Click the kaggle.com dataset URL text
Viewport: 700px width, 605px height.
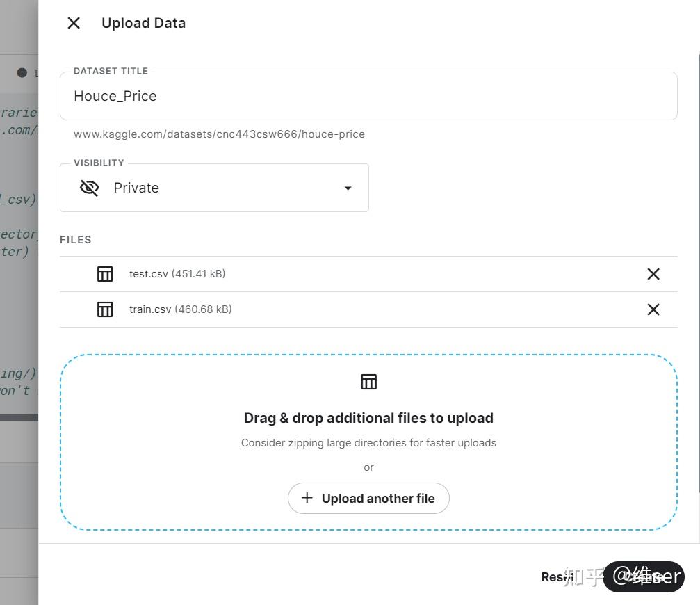(x=219, y=134)
